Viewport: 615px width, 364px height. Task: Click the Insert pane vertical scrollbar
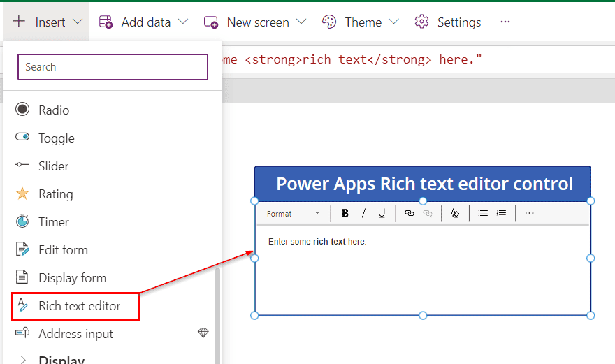217,316
